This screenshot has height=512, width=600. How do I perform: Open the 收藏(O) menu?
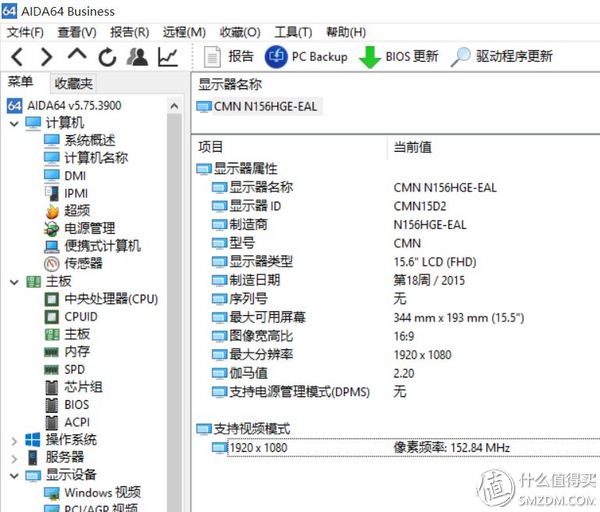(x=240, y=32)
